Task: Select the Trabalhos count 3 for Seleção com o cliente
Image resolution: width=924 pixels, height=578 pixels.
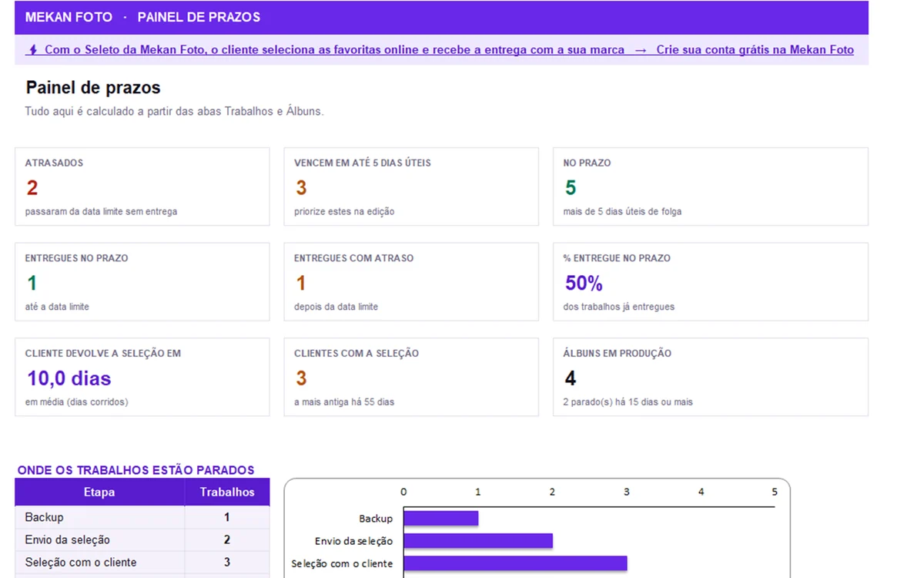Action: (227, 562)
